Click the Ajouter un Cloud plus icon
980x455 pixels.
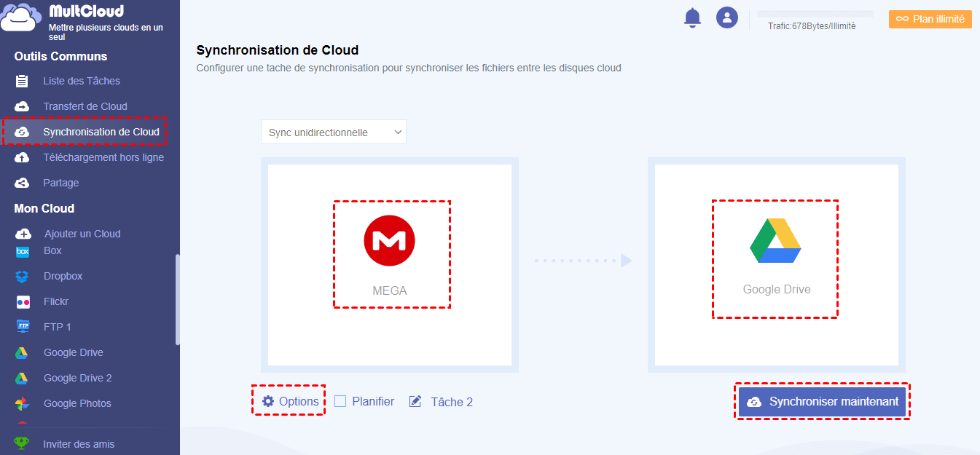(23, 234)
